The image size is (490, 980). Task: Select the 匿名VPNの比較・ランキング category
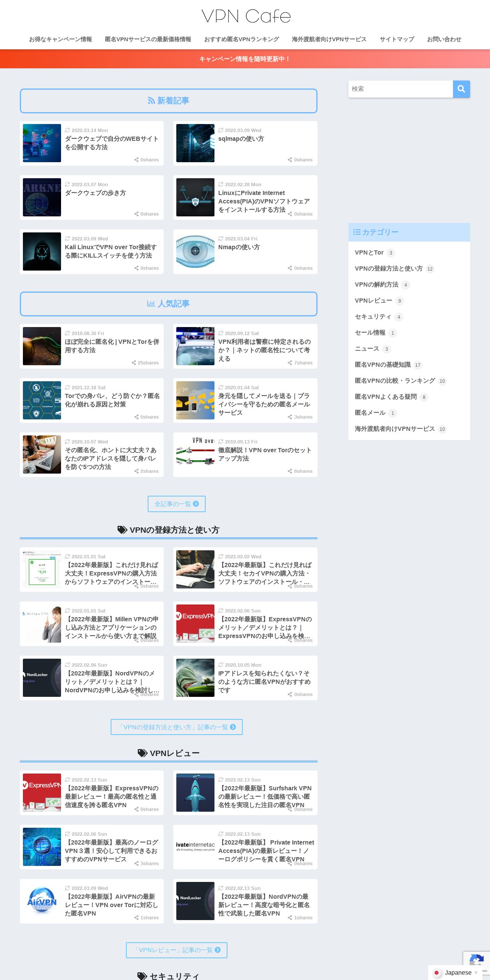coord(395,381)
